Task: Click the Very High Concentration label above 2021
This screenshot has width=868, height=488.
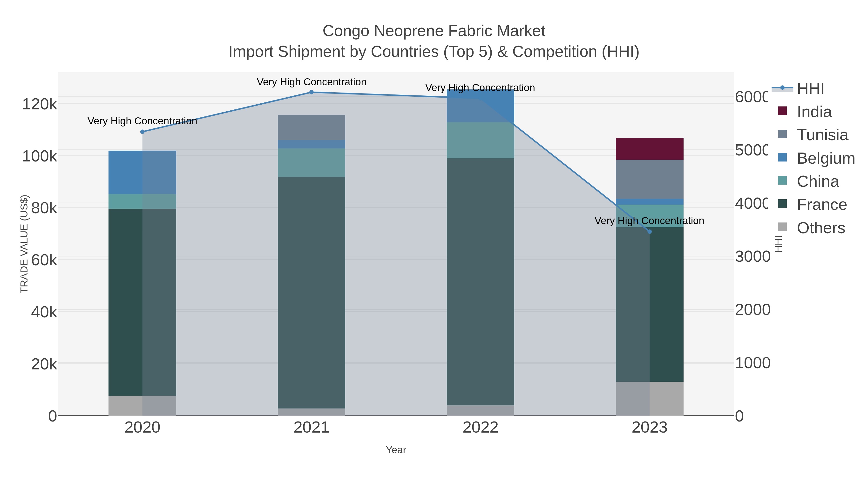Action: click(311, 82)
